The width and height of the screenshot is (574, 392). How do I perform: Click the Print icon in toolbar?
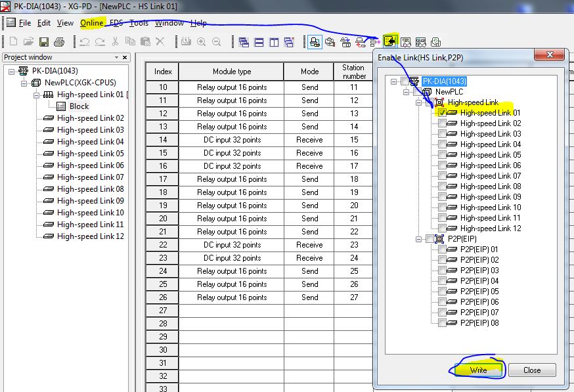(x=59, y=42)
